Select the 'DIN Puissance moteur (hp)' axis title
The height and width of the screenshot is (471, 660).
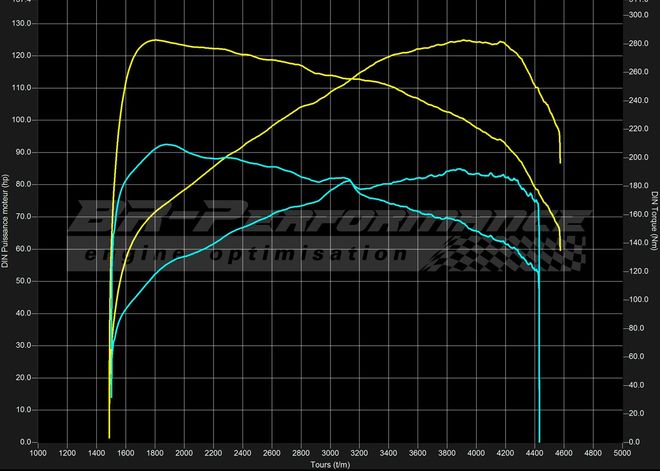tap(7, 222)
